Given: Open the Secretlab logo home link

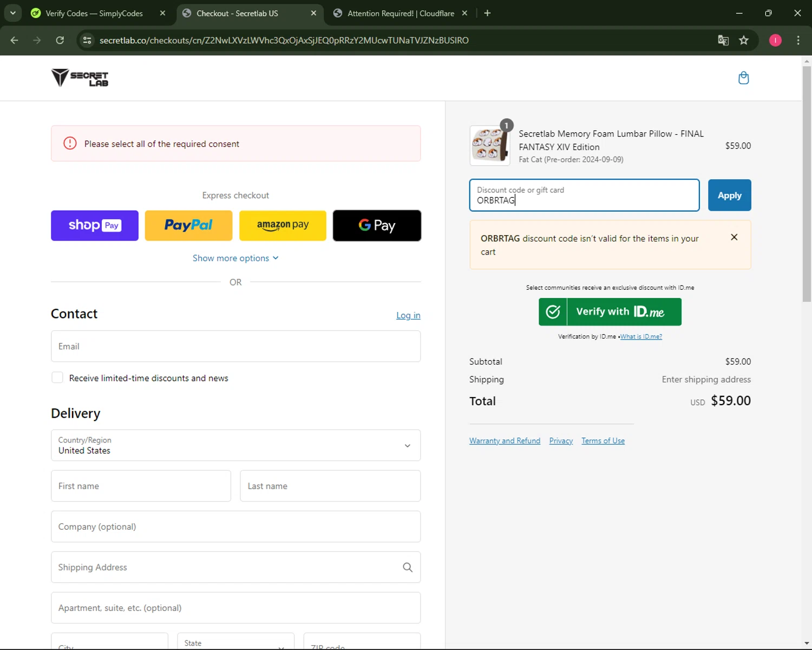Looking at the screenshot, I should [80, 78].
